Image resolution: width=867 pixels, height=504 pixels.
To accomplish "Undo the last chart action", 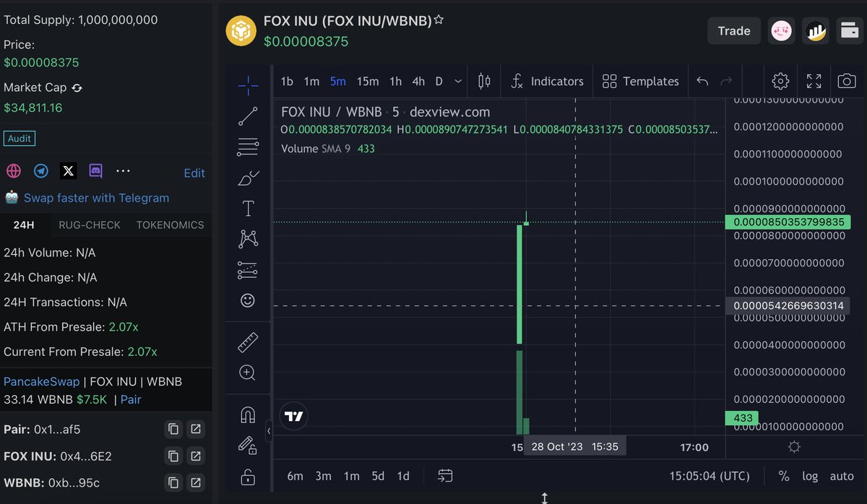I will 702,82.
